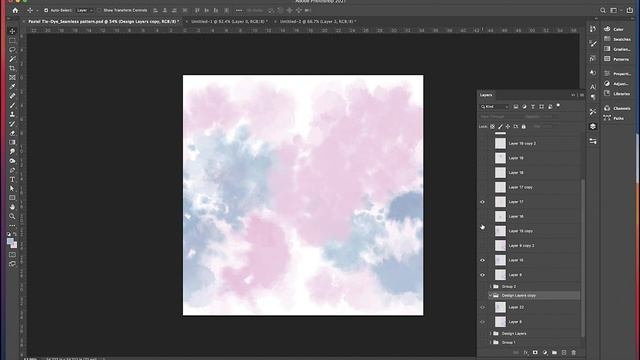
Task: Open the Move tool preset picker arrow
Action: pyautogui.click(x=37, y=10)
